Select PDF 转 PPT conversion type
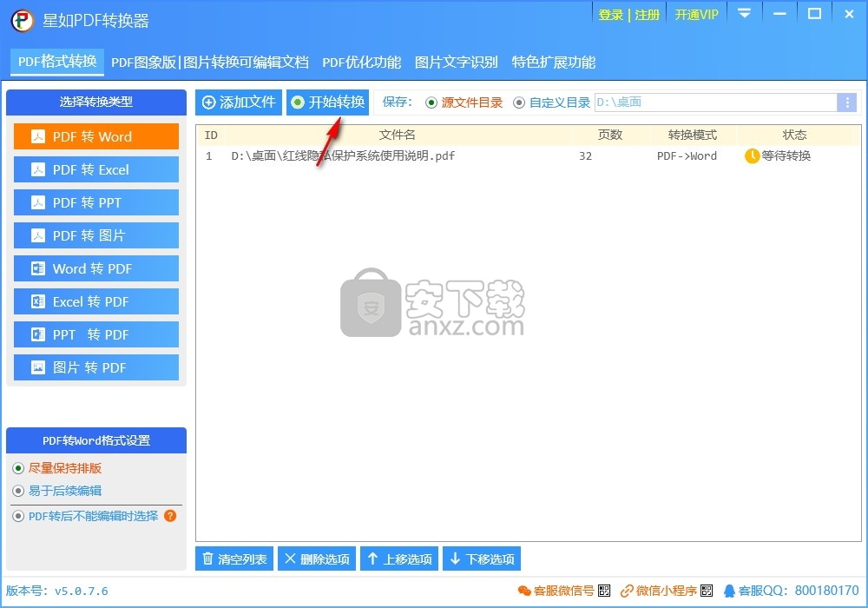 96,202
